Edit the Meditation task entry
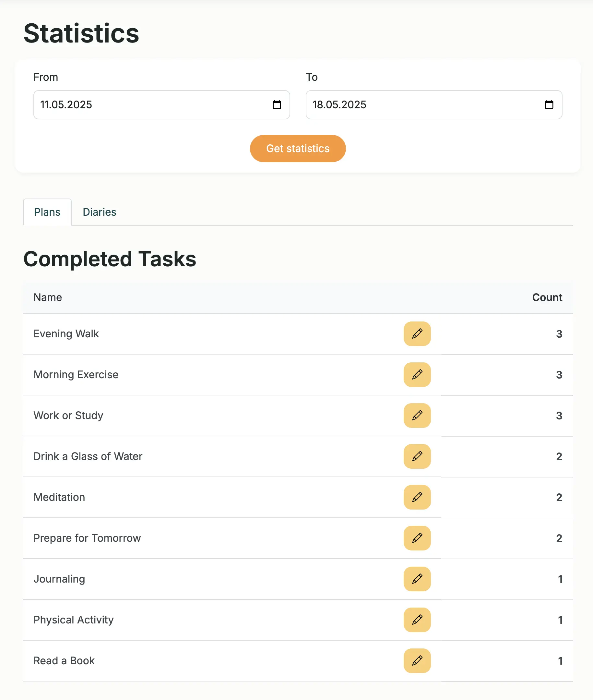This screenshot has height=700, width=593. pos(417,497)
